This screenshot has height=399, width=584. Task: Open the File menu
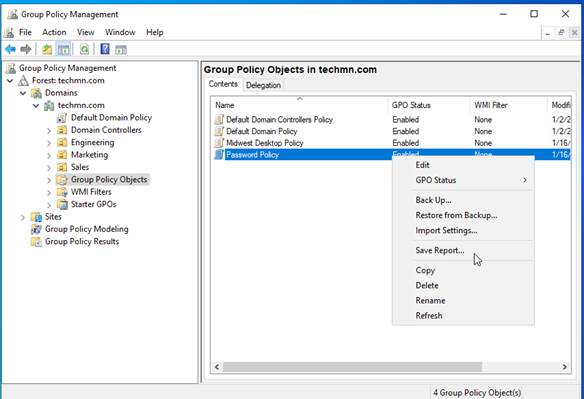pyautogui.click(x=25, y=32)
